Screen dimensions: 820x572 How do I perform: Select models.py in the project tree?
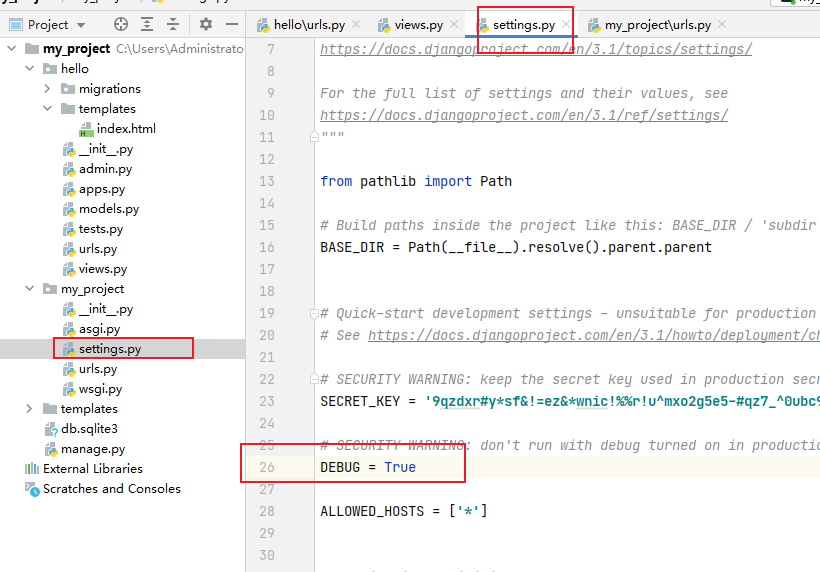[x=109, y=209]
